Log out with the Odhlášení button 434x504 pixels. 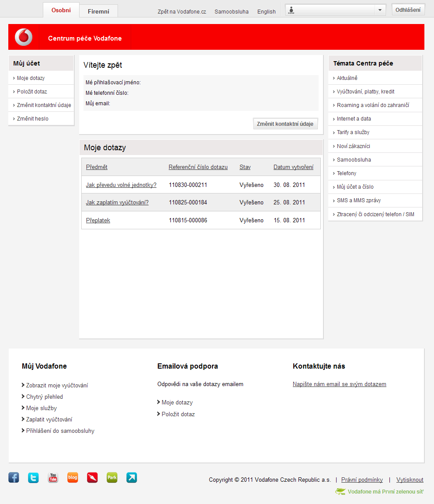(408, 10)
